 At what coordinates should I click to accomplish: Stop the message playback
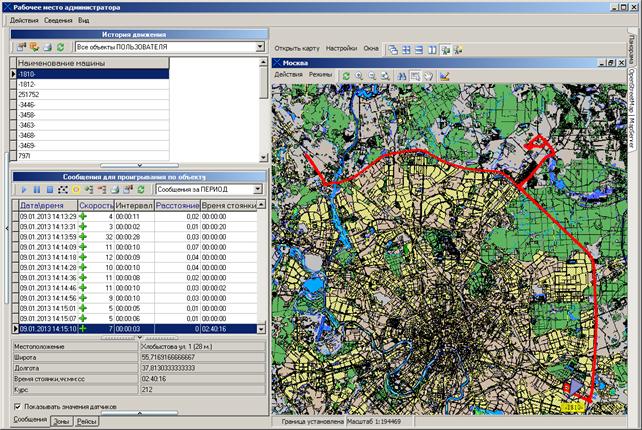[50, 190]
